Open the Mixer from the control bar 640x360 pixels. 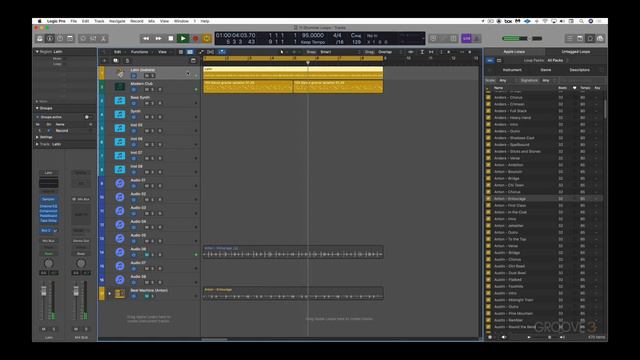pos(93,38)
